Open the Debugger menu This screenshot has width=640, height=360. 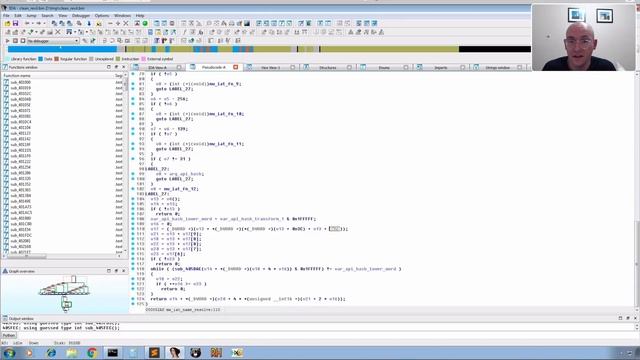click(81, 16)
